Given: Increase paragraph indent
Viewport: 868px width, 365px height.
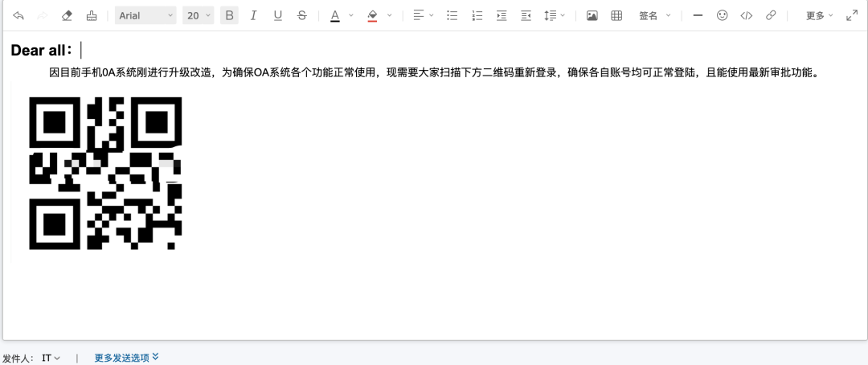Looking at the screenshot, I should [x=502, y=15].
